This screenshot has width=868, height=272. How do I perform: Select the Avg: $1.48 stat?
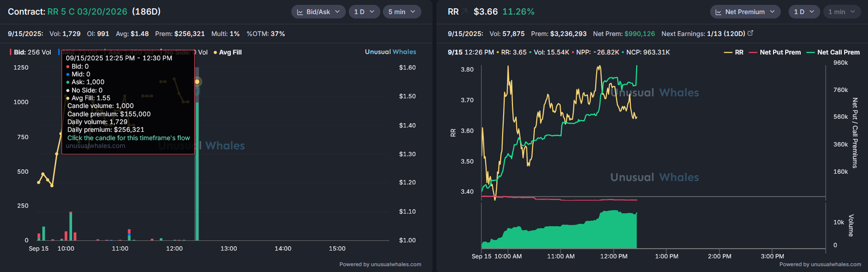coord(132,34)
